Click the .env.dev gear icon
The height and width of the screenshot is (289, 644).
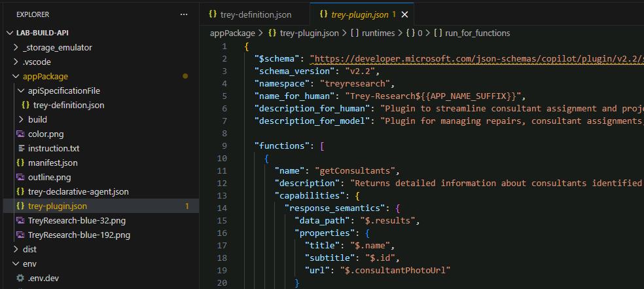click(20, 279)
